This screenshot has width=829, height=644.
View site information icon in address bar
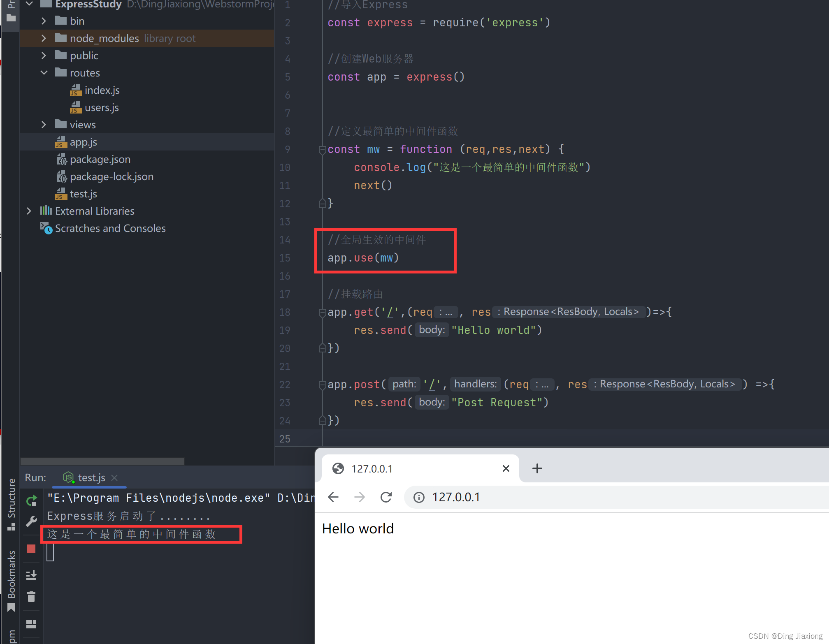[x=419, y=498]
